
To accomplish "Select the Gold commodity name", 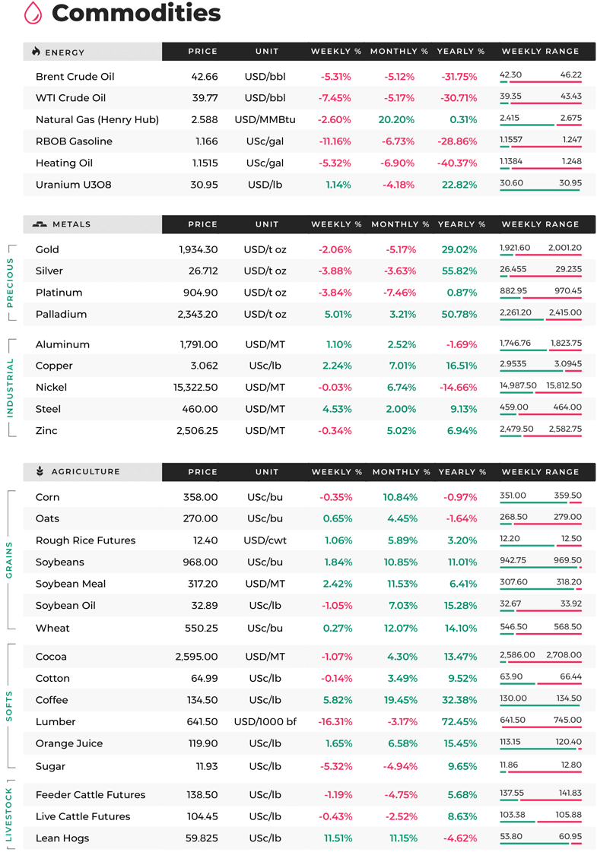I will pyautogui.click(x=47, y=249).
